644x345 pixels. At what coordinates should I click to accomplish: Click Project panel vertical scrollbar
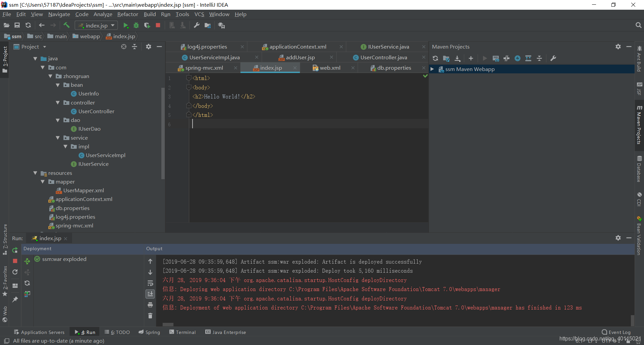(163, 133)
